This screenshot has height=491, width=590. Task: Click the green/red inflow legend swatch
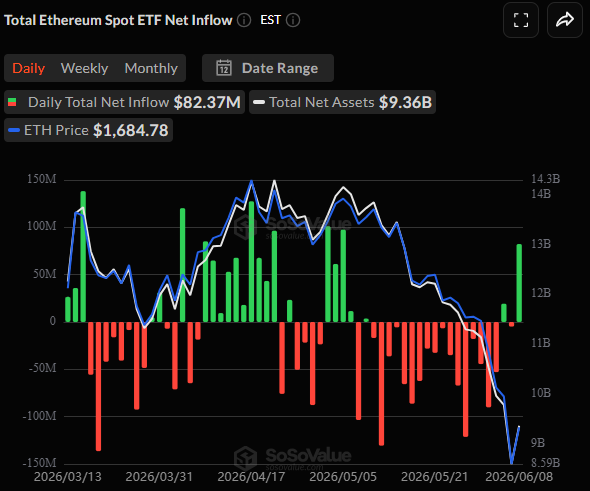[x=12, y=102]
